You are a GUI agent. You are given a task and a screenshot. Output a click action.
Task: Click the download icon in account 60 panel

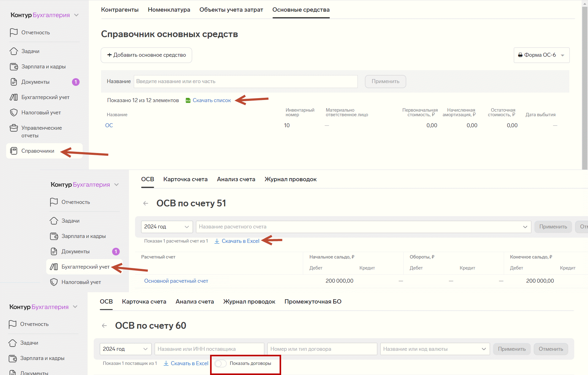(x=166, y=363)
